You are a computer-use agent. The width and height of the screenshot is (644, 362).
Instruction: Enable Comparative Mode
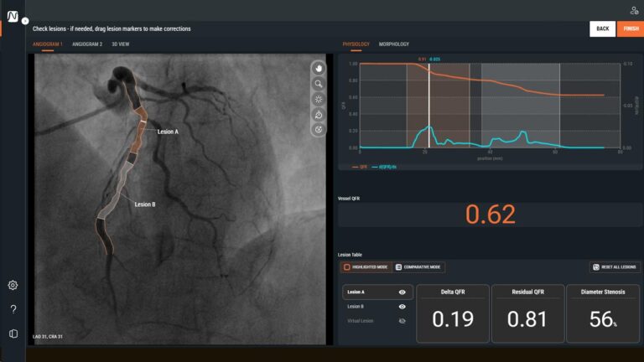tap(418, 267)
